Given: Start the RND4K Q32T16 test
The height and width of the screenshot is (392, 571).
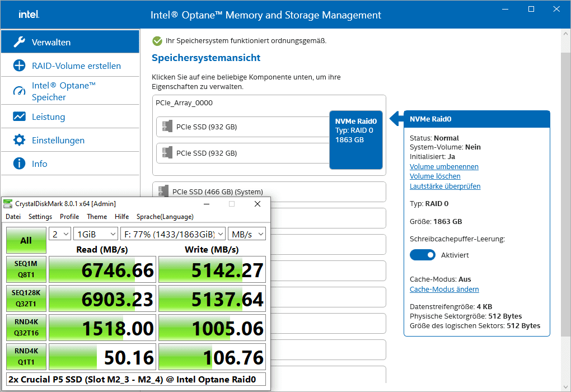Looking at the screenshot, I should pos(26,328).
